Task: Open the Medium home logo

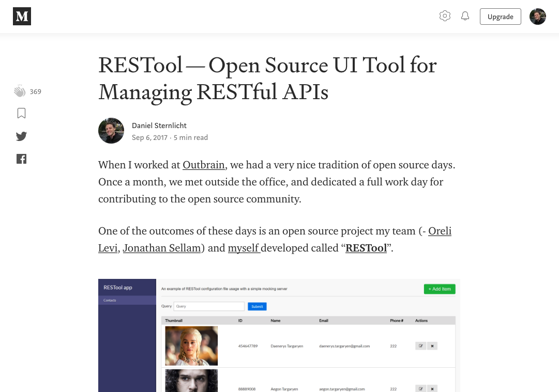Action: 22,17
